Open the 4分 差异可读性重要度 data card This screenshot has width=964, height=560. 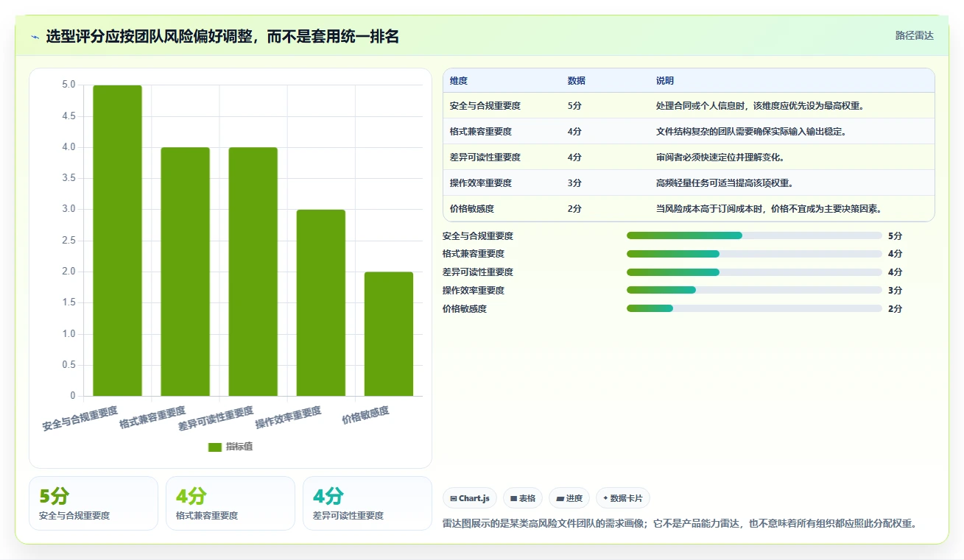(367, 503)
